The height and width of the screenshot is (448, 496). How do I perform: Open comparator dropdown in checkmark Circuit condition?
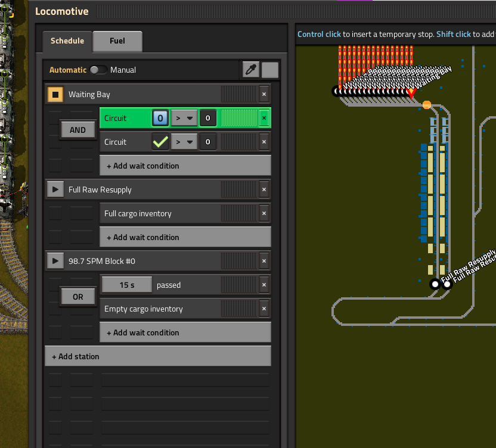(x=184, y=142)
